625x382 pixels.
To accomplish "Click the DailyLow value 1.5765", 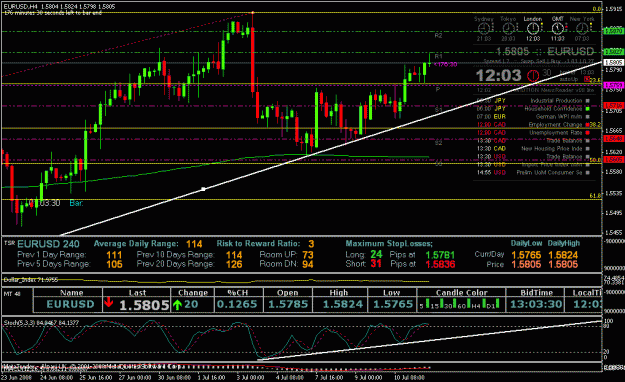I will point(526,255).
